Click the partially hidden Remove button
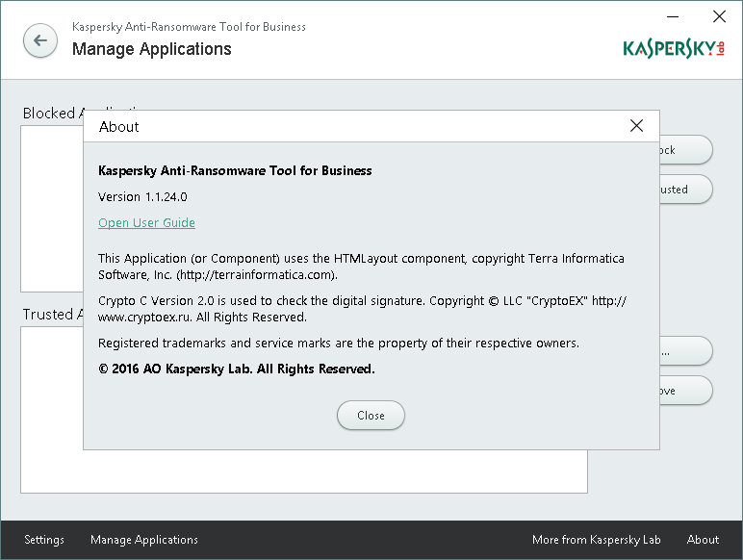 coord(685,391)
